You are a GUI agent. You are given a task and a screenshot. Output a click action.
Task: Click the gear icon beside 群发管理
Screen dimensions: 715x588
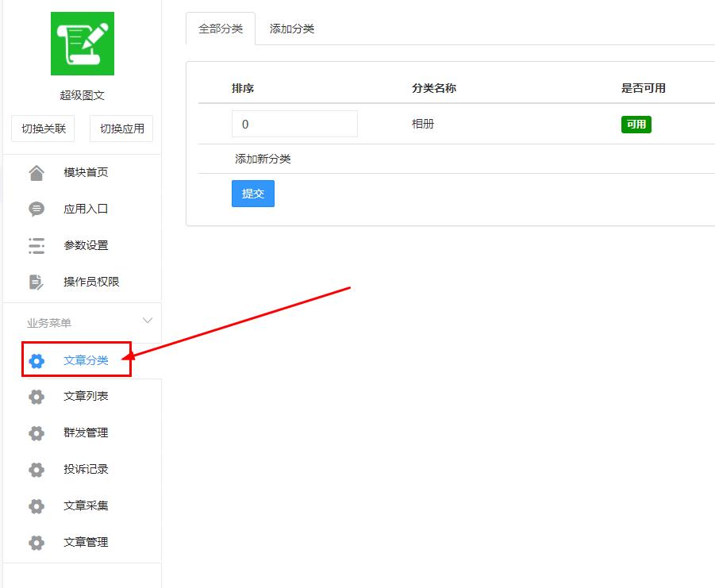(37, 433)
